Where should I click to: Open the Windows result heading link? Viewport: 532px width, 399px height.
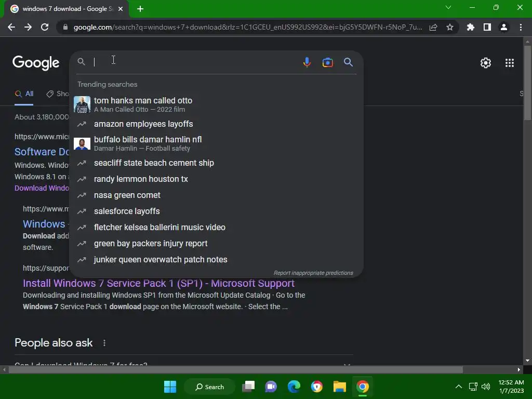44,224
